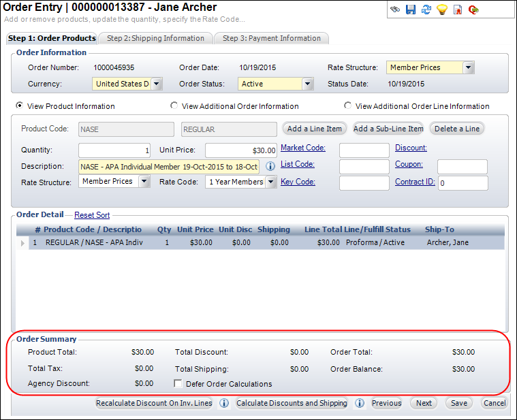Open the Currency dropdown
Screen dimensions: 517x420
(157, 84)
